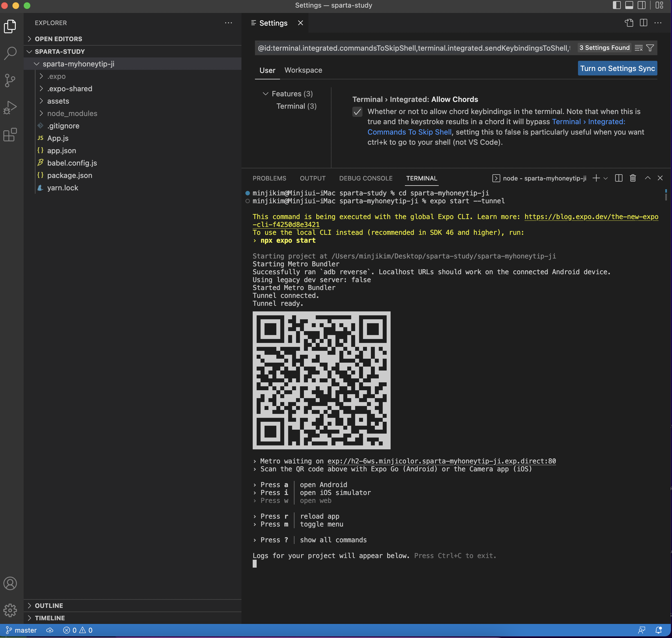Launch a new terminal with plus icon
Viewport: 672px width, 638px height.
coord(596,178)
